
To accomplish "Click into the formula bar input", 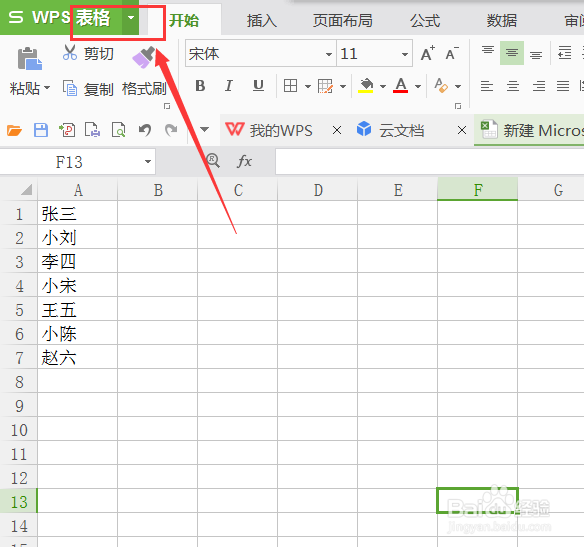I will pos(429,161).
